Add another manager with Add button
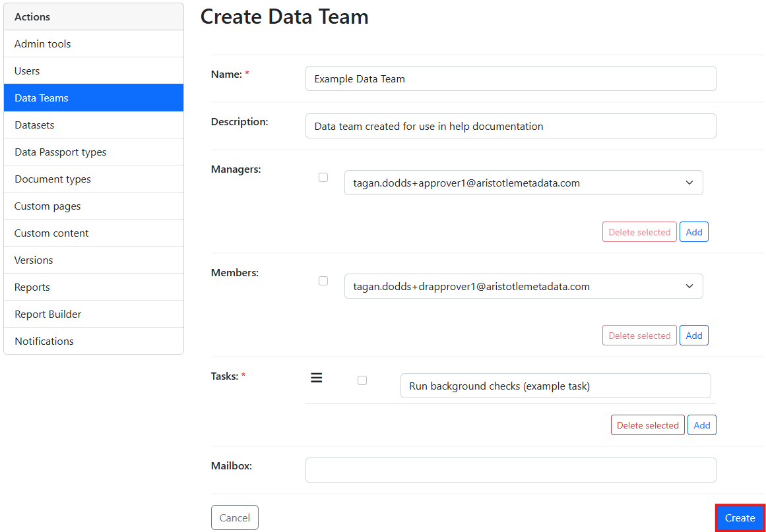 click(x=693, y=232)
